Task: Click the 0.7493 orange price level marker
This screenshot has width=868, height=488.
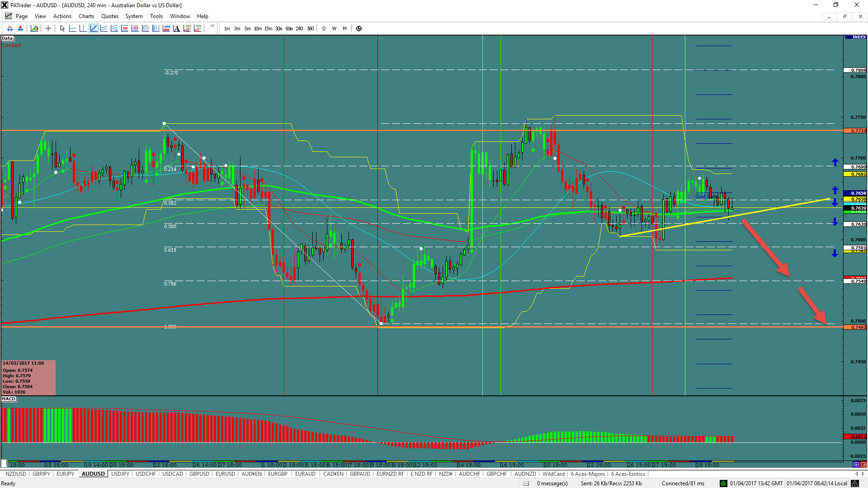Action: point(855,327)
